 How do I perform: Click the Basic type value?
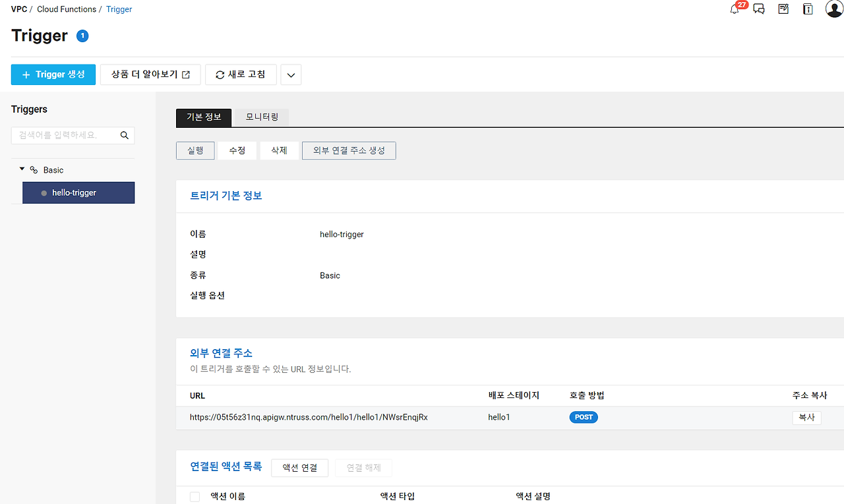click(330, 275)
